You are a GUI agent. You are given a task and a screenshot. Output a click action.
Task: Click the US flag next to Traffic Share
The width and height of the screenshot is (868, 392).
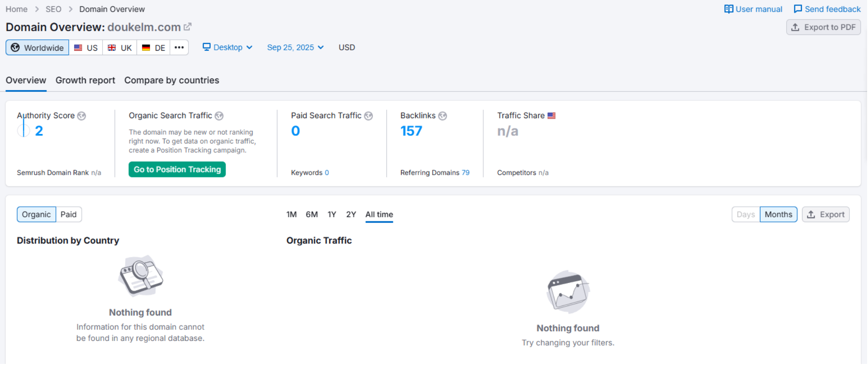pyautogui.click(x=552, y=116)
